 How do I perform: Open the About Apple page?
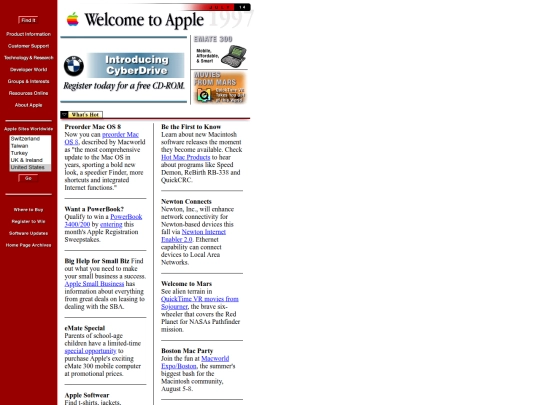(29, 105)
